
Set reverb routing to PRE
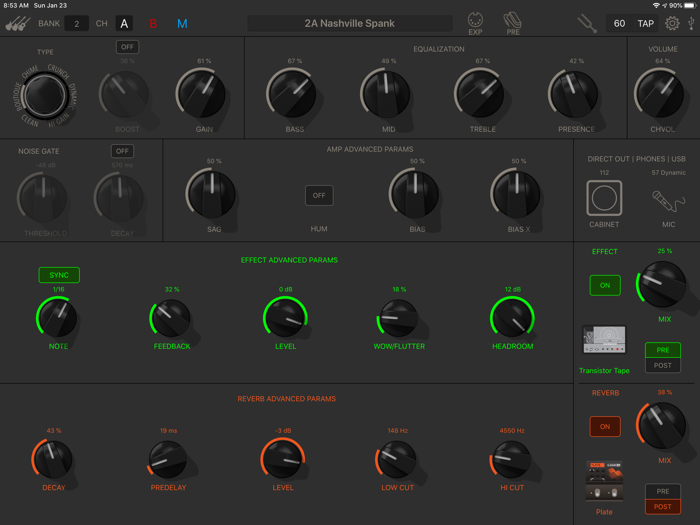pyautogui.click(x=662, y=491)
